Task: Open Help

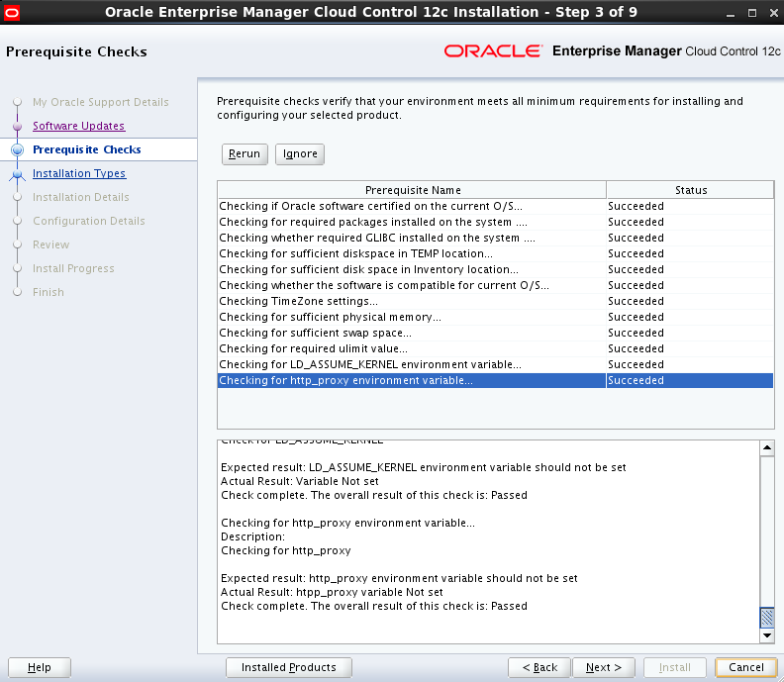Action: click(40, 667)
